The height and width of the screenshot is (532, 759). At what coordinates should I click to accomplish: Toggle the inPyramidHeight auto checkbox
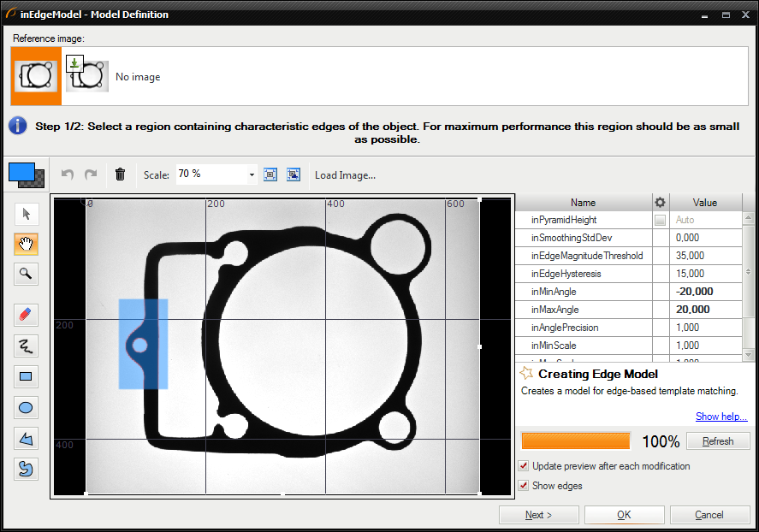click(x=660, y=220)
